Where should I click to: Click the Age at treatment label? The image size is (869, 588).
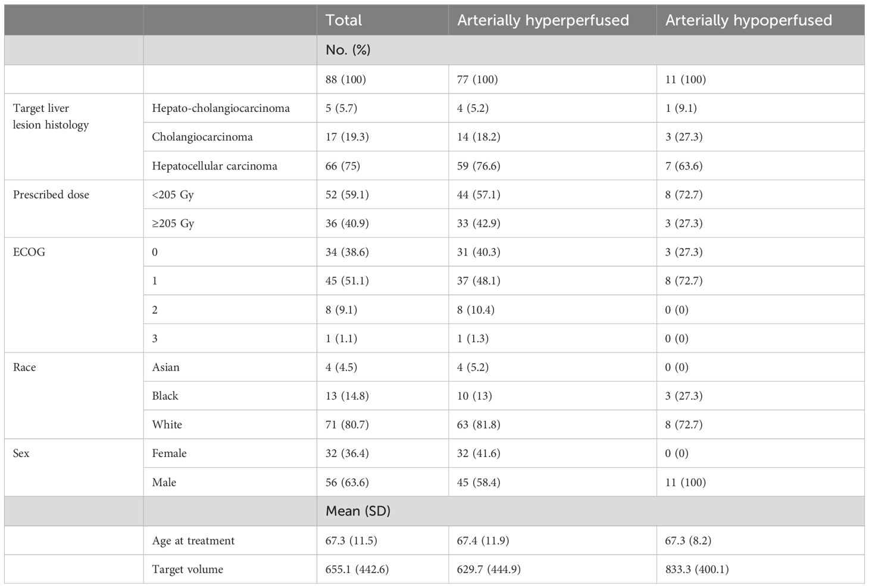tap(193, 541)
